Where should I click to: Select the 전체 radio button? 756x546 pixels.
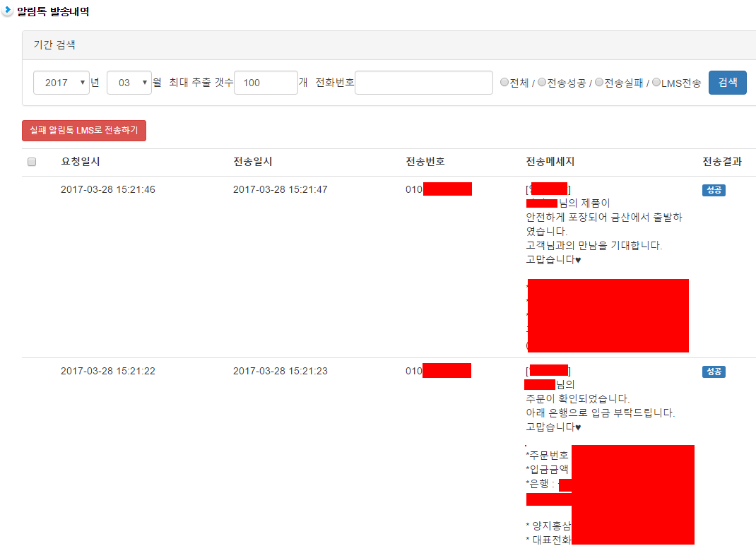[x=504, y=83]
